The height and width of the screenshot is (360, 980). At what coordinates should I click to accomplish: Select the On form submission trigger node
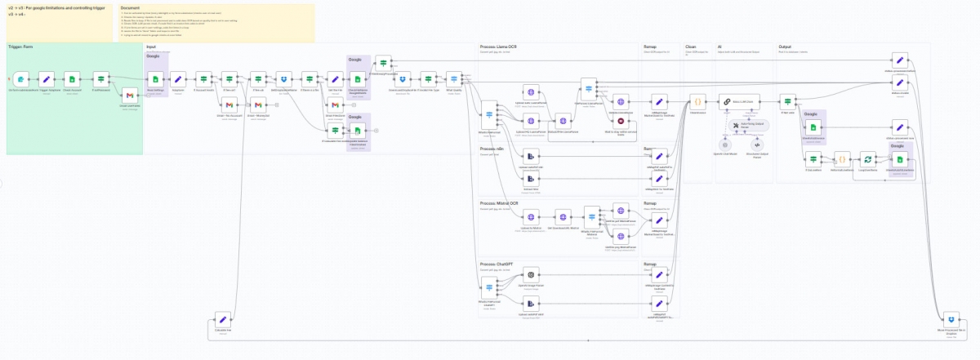pyautogui.click(x=21, y=79)
